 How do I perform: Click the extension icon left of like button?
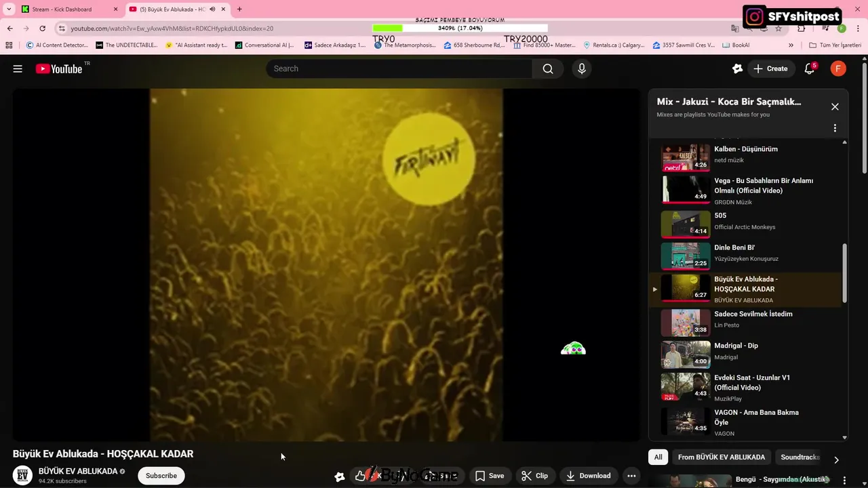pos(340,476)
